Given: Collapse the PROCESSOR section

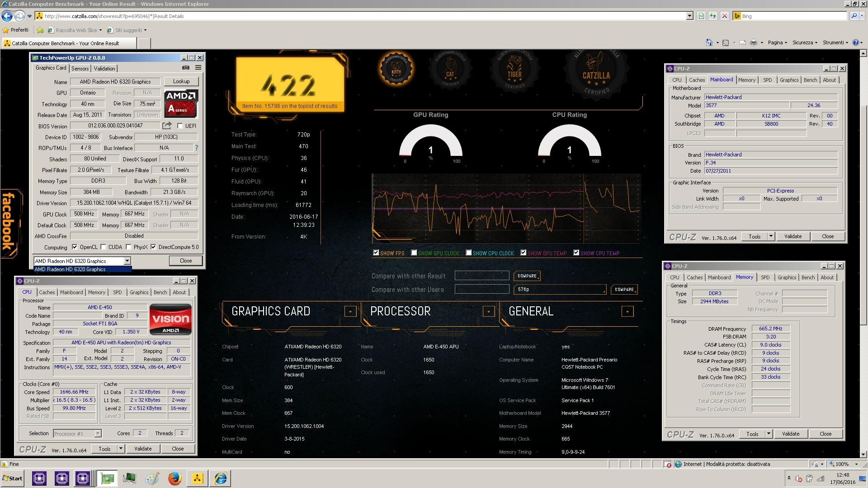Looking at the screenshot, I should (x=489, y=311).
